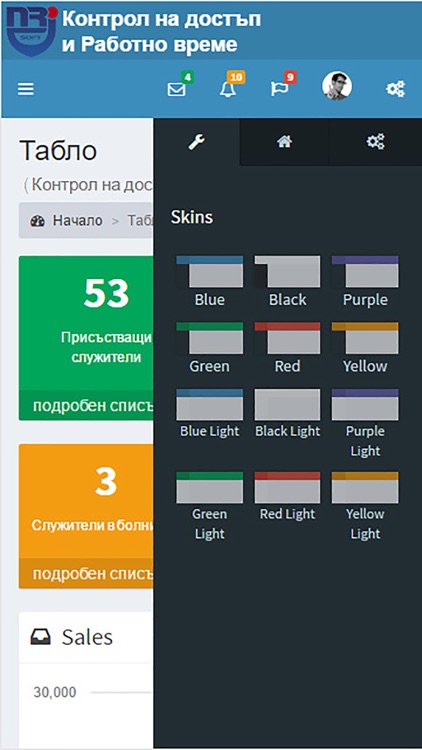Open messages envelope icon with 4 badge

point(177,89)
